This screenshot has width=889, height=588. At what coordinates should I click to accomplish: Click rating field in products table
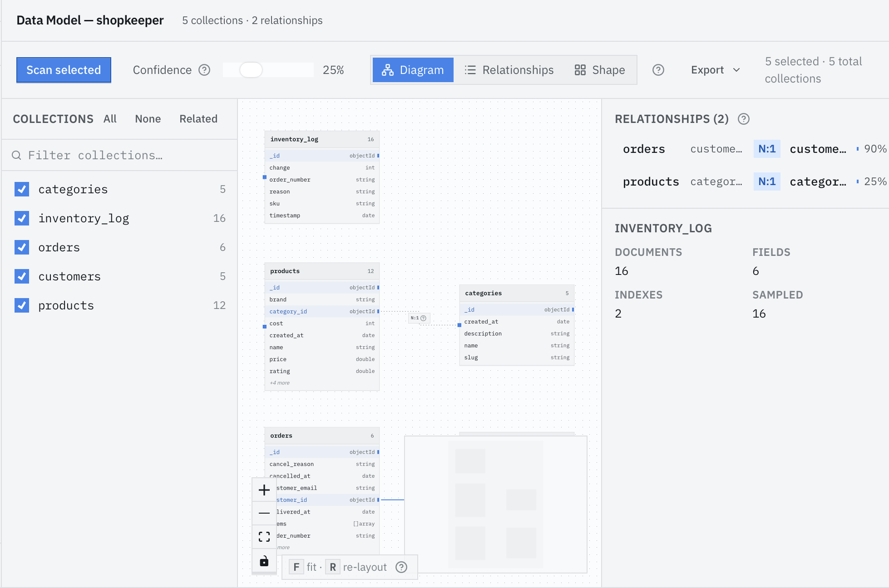(322, 371)
